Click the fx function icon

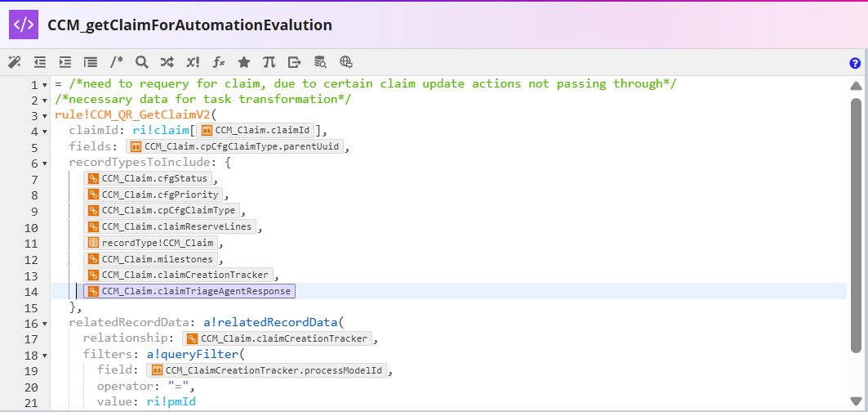219,62
